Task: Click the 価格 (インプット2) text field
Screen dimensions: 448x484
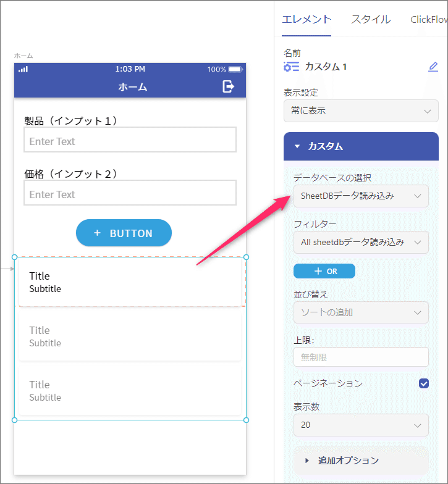Action: 130,193
